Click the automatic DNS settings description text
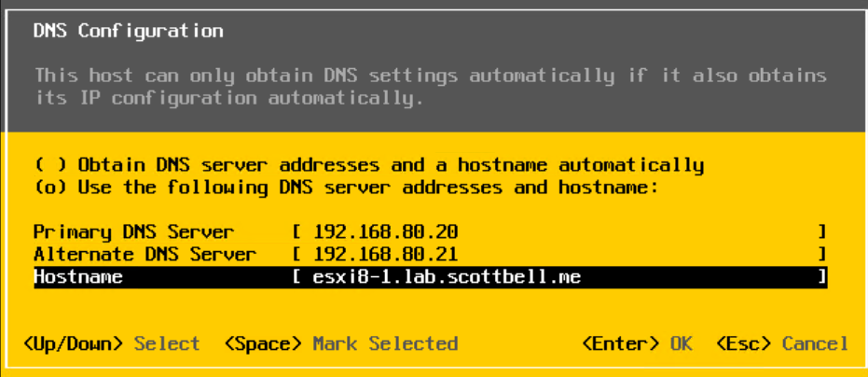This screenshot has height=377, width=868. coord(429,86)
